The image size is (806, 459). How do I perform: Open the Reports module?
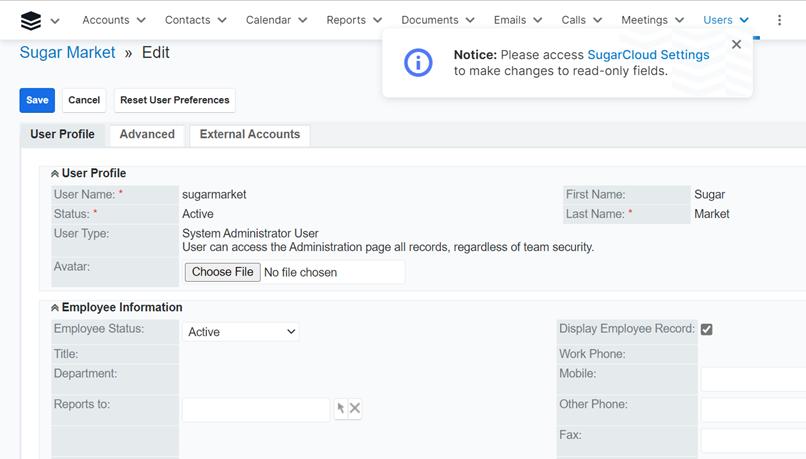pos(346,20)
